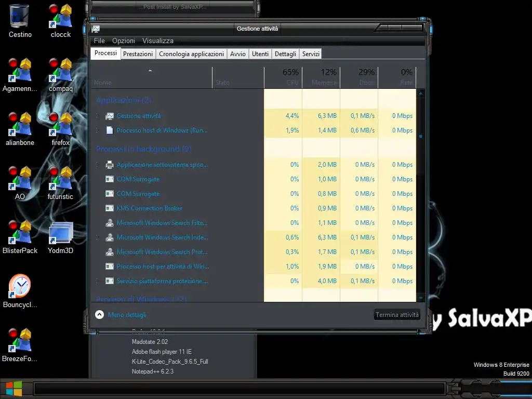
Task: Click K-Lite_Codec_Pack_9.6.5_Full in the Post Install window
Action: (170, 362)
